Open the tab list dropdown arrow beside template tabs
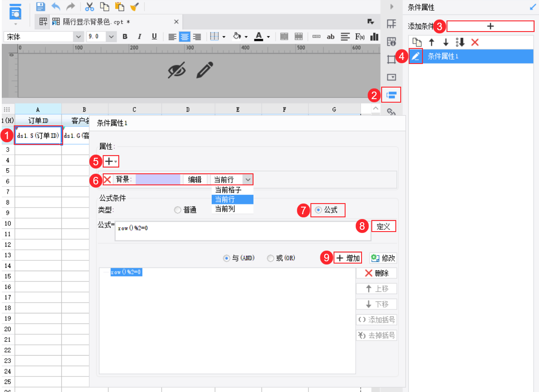The image size is (539, 392). pos(370,21)
